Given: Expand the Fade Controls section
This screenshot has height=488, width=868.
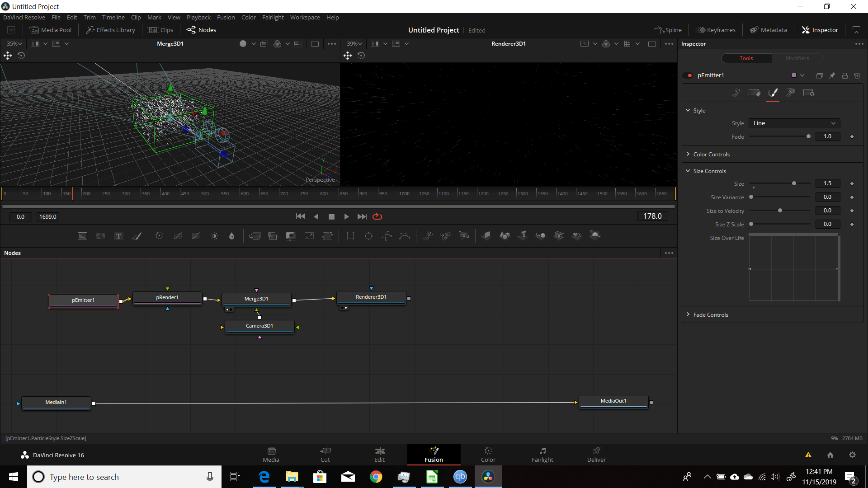Looking at the screenshot, I should tap(688, 314).
